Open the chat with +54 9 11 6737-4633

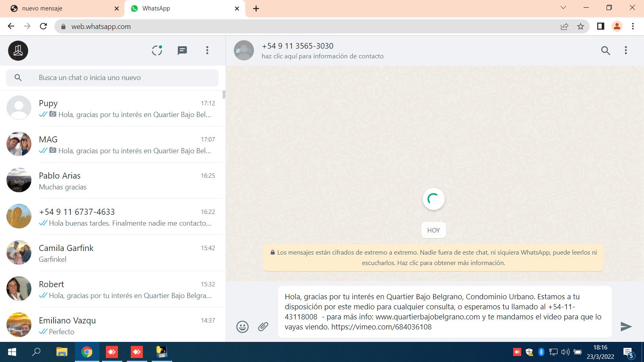(111, 217)
